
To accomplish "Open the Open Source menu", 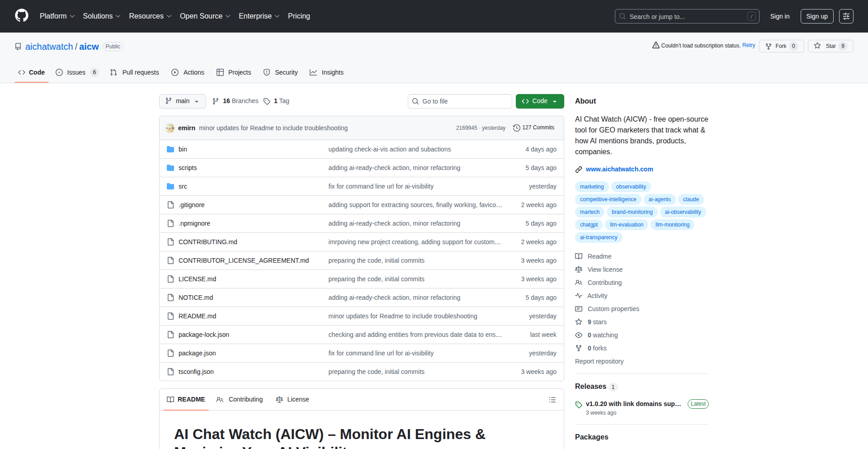I will 205,16.
